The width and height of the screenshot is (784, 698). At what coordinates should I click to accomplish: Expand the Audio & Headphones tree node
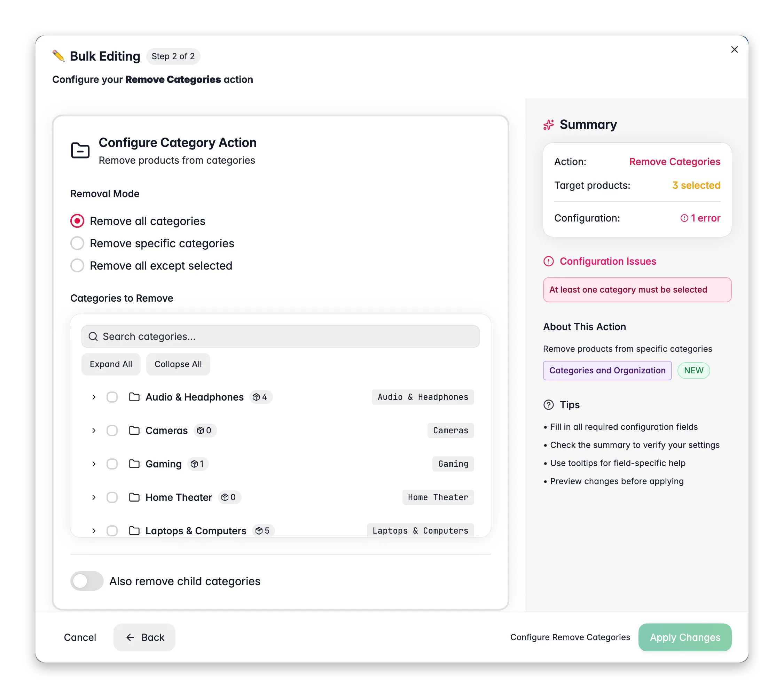94,397
